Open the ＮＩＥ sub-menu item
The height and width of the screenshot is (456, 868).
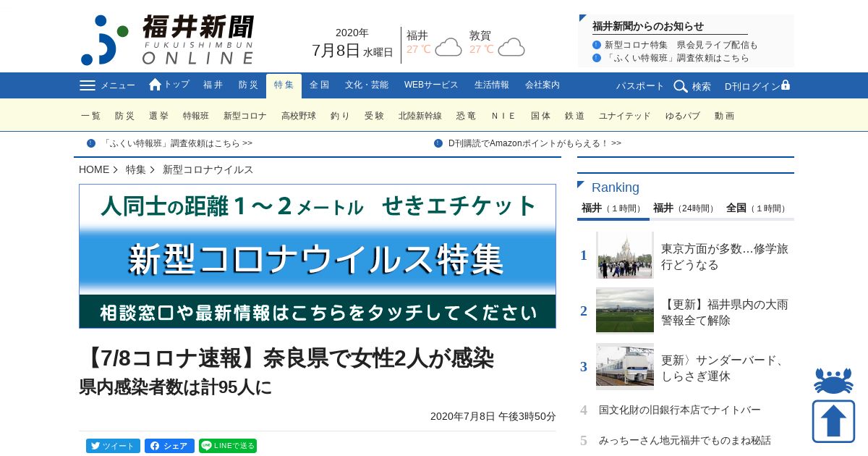[x=503, y=116]
